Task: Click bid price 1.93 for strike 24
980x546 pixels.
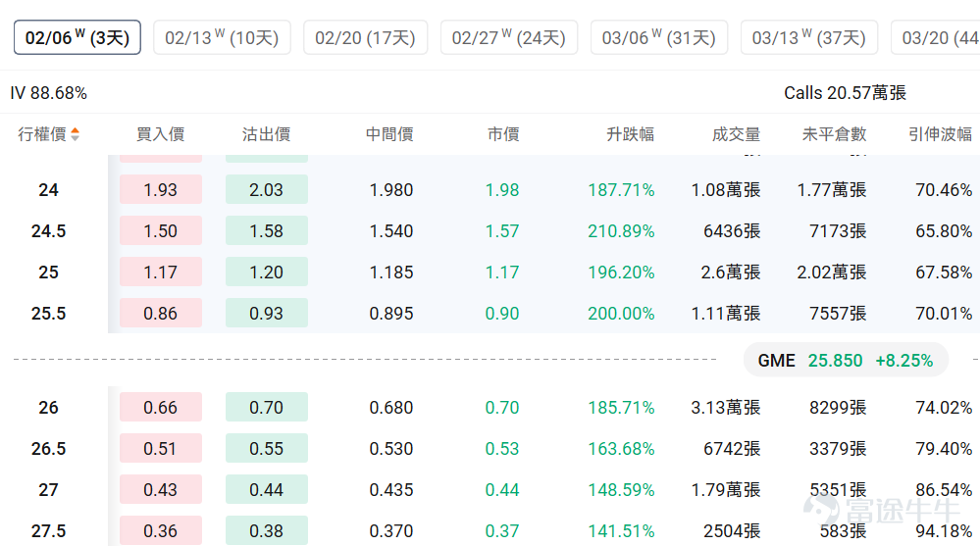Action: (161, 189)
